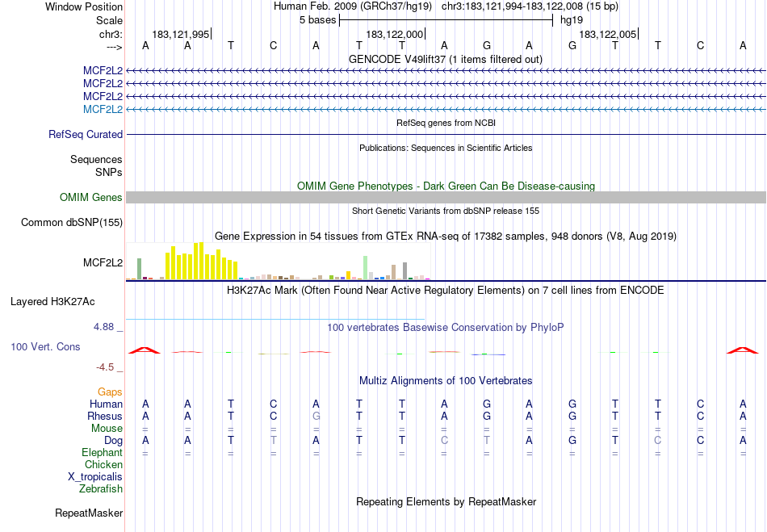Open the OMIM Gene Phenotypes title

(x=446, y=186)
